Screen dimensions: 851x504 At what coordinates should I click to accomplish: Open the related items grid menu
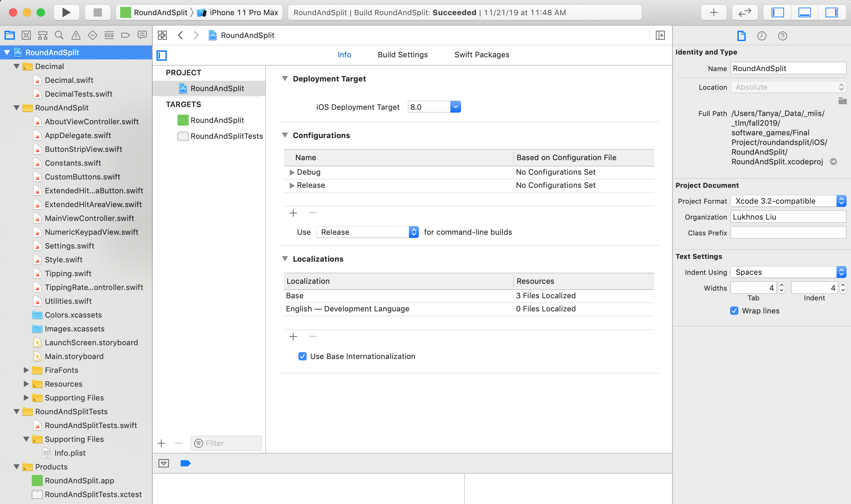pyautogui.click(x=162, y=35)
